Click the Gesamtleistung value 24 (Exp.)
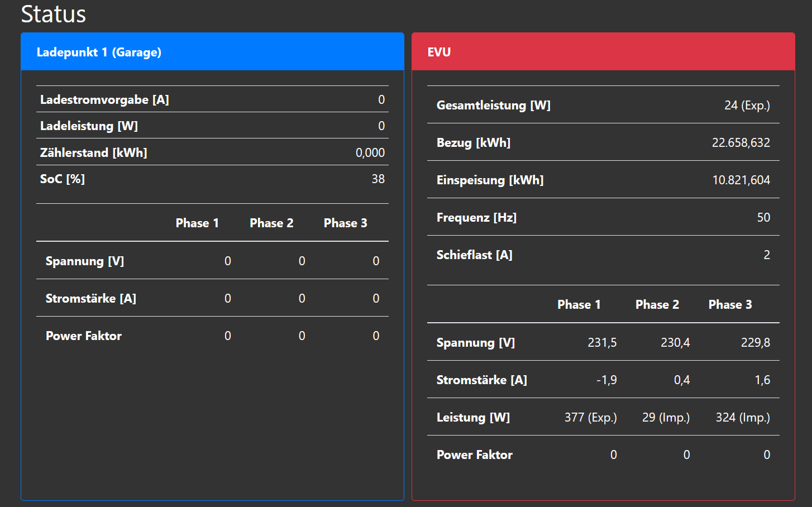This screenshot has height=507, width=812. click(x=747, y=105)
